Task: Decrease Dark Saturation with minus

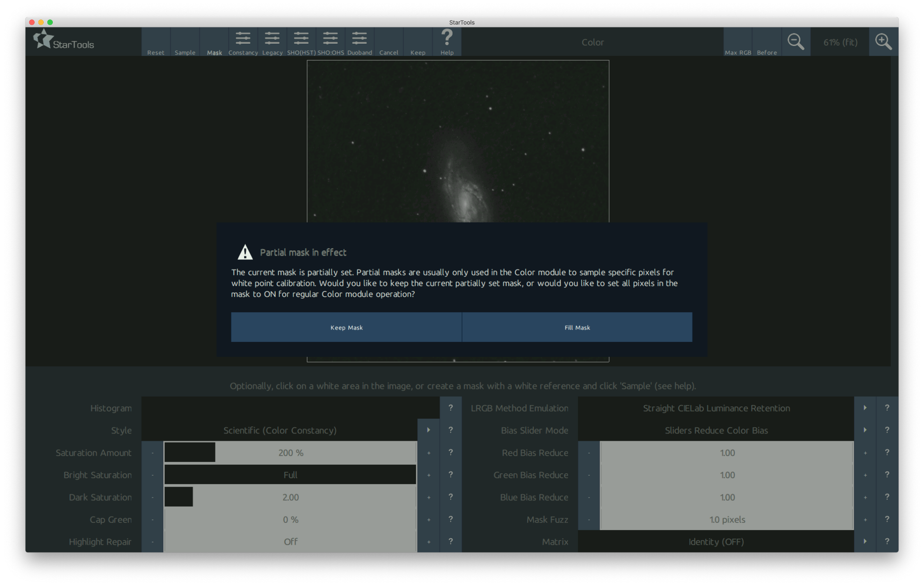Action: pos(152,497)
